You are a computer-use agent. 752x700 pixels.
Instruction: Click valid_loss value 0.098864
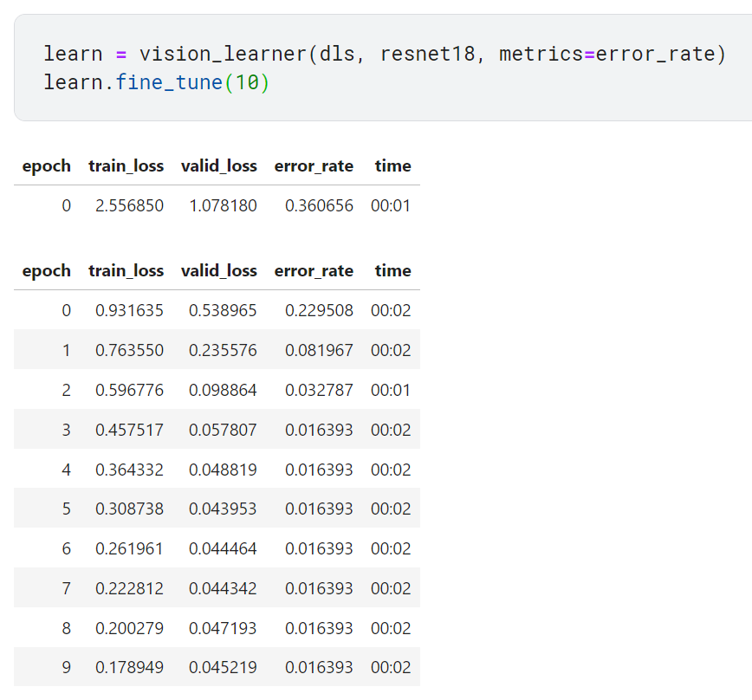[x=223, y=390]
